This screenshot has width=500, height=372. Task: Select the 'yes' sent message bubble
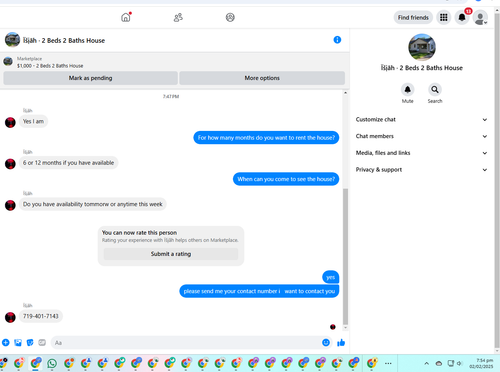pyautogui.click(x=330, y=277)
